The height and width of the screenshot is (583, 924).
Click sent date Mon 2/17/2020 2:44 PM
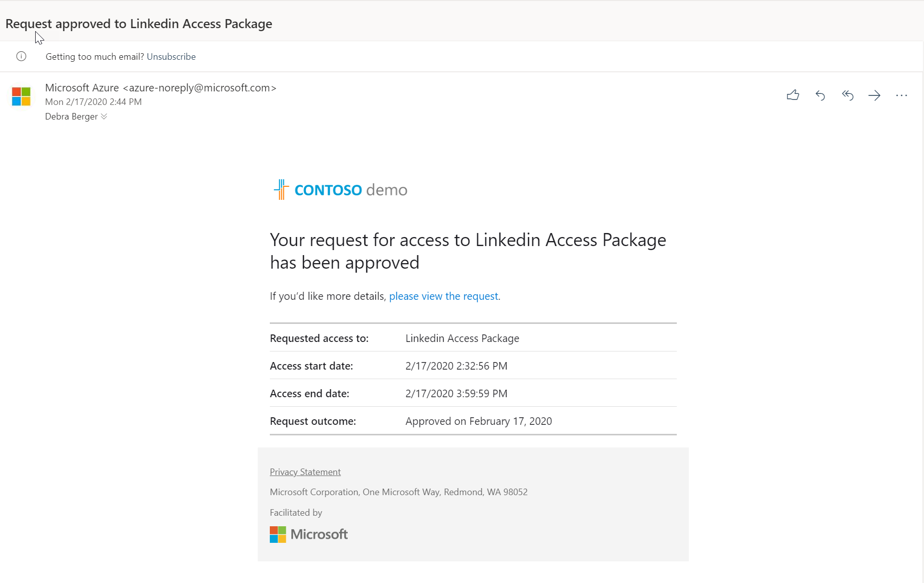pyautogui.click(x=93, y=102)
